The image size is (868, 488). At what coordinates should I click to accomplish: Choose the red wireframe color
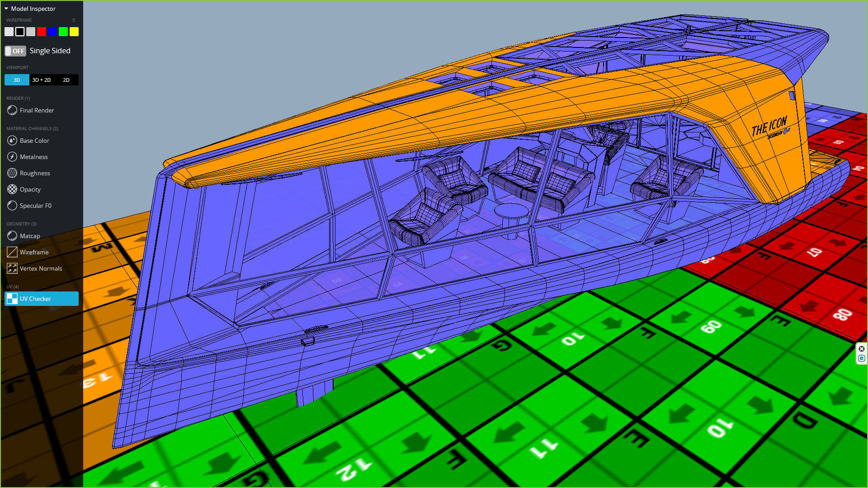42,32
